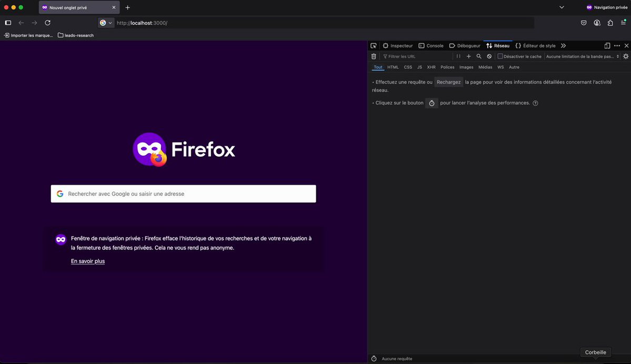Filter requests by Polices

[447, 67]
